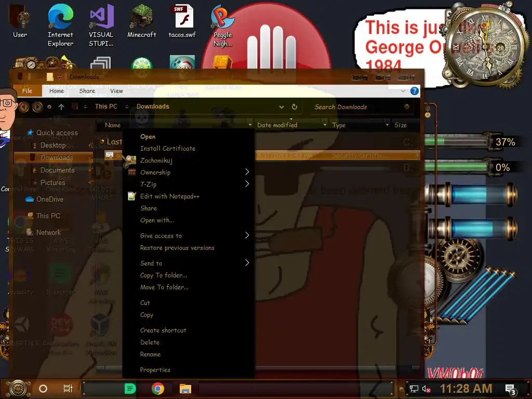Launch Minecraft from the desktop
Screen dimensions: 532x399
141,20
